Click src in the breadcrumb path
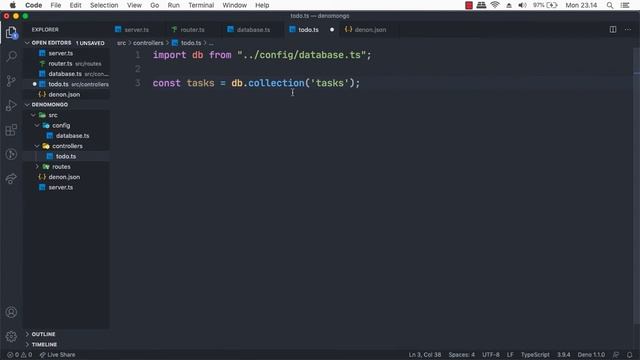The image size is (640, 360). pyautogui.click(x=122, y=43)
